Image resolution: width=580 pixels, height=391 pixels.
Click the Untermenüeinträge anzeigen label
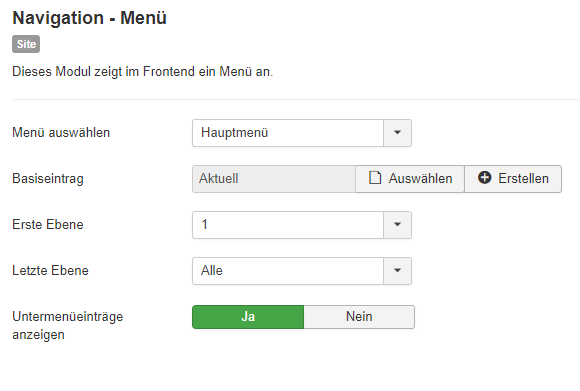point(67,326)
